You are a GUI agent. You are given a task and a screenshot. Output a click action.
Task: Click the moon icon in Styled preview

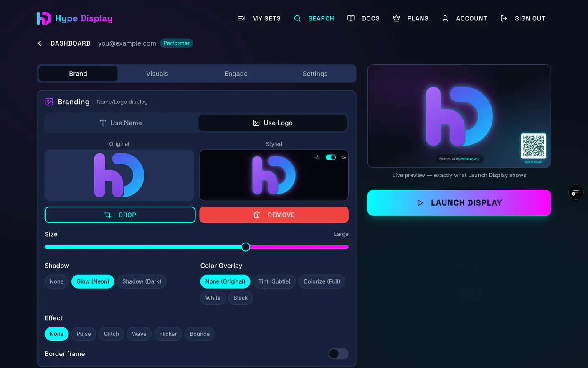[x=344, y=157]
